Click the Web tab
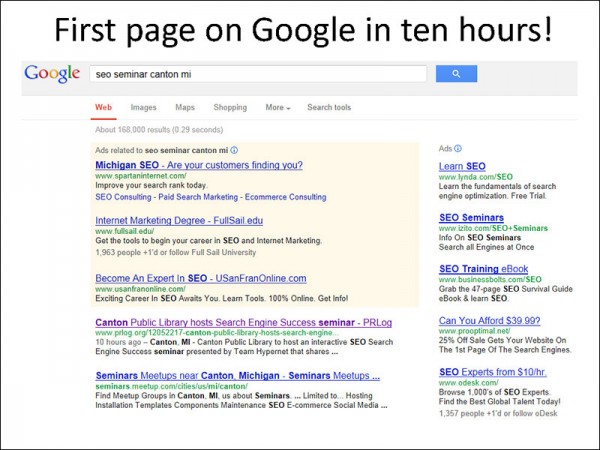 pos(102,107)
